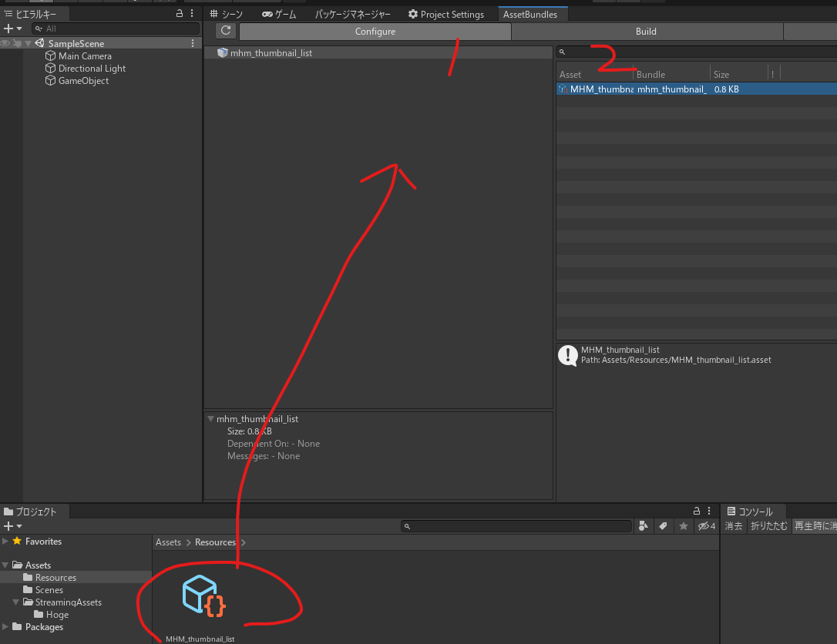The image size is (837, 644).
Task: Click the info message exclamation icon
Action: tap(568, 355)
